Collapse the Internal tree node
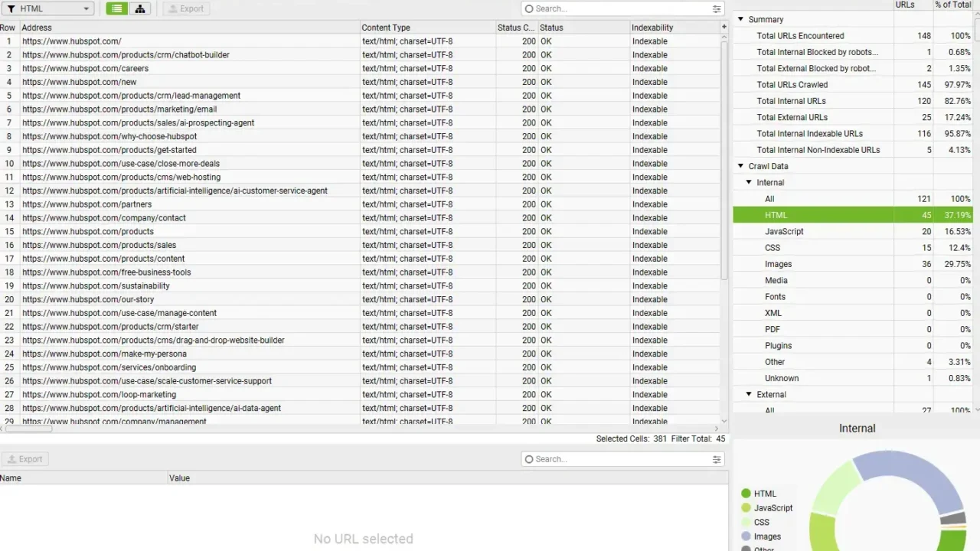The width and height of the screenshot is (980, 551). pos(749,182)
